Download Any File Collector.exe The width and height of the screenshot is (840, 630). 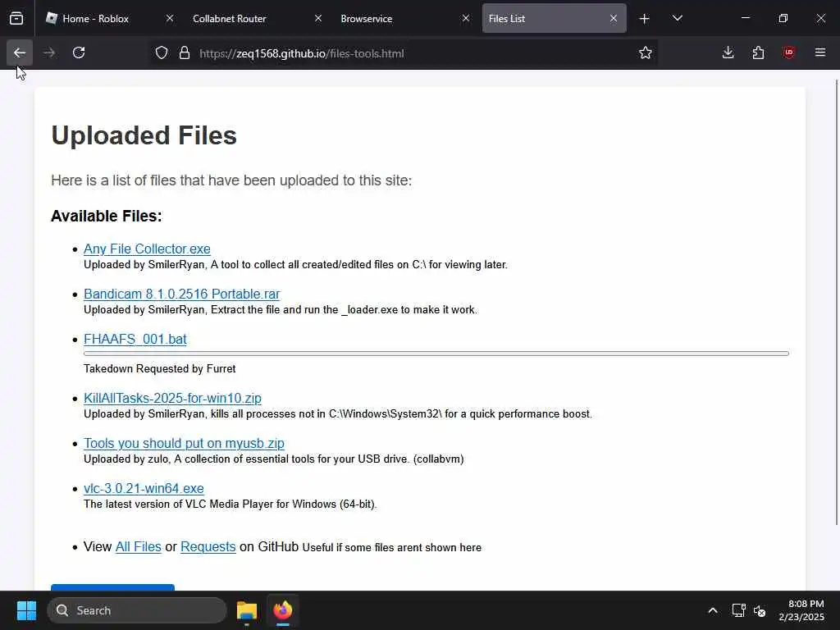pyautogui.click(x=147, y=249)
